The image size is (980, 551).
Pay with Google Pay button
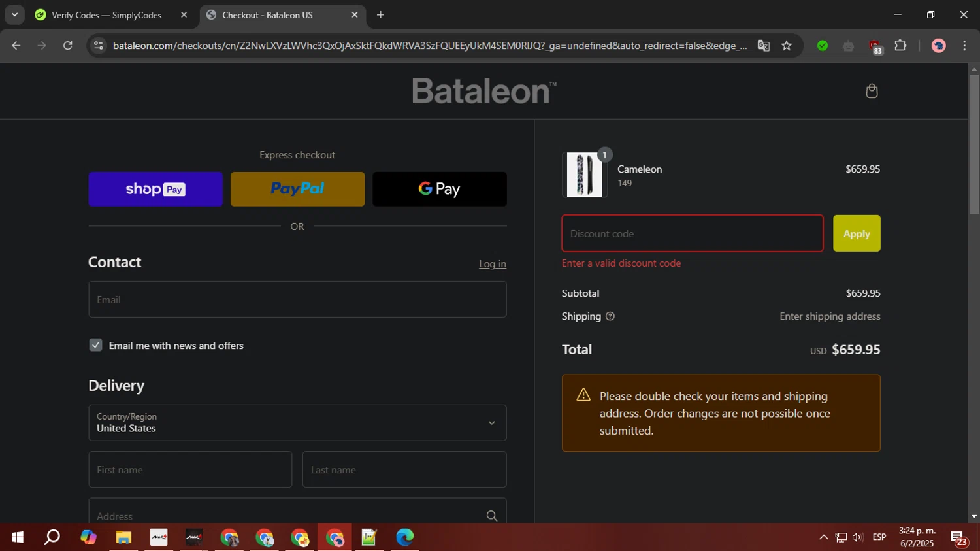click(x=440, y=189)
